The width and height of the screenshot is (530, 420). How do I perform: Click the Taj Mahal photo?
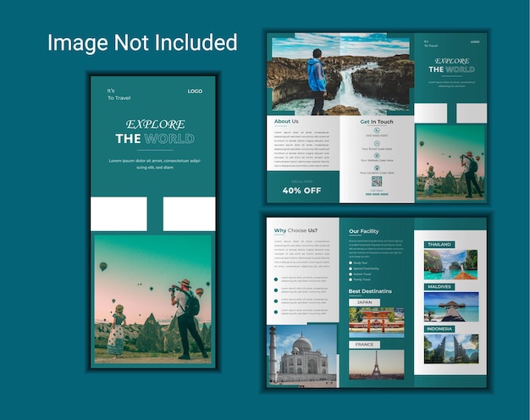(x=302, y=356)
